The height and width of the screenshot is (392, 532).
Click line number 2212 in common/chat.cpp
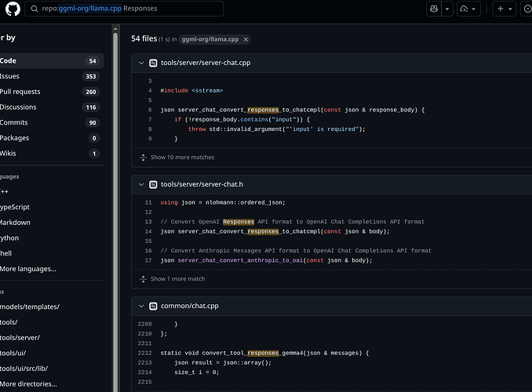point(144,353)
